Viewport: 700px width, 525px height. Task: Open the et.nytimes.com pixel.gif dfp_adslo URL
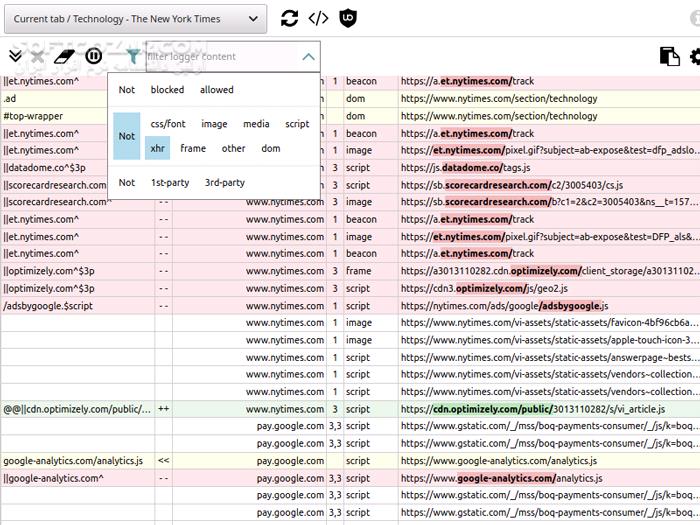pyautogui.click(x=550, y=150)
